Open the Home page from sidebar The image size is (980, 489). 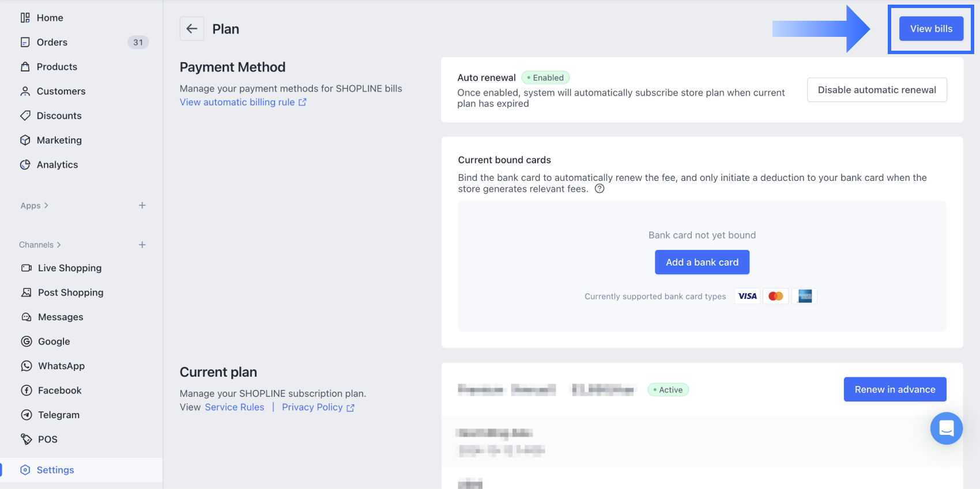[x=50, y=18]
